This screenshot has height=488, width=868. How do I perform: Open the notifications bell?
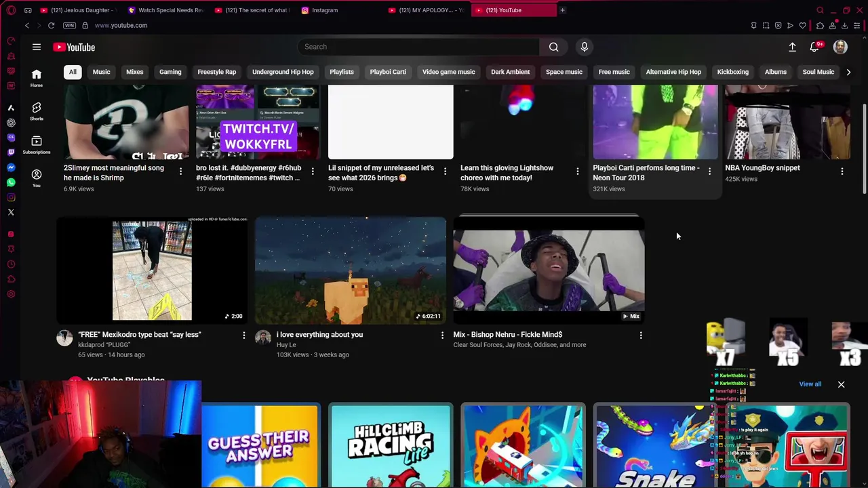[814, 47]
